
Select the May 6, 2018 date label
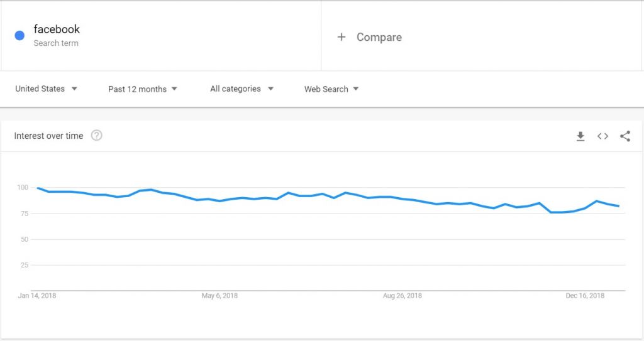219,296
